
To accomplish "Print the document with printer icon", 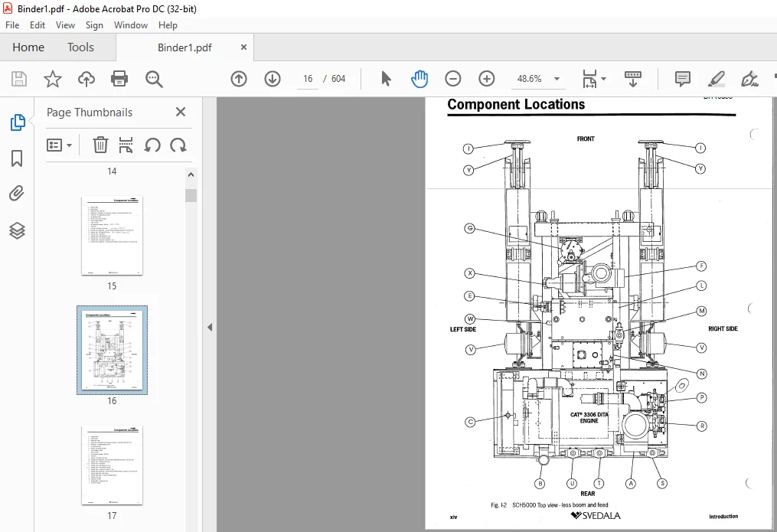I will click(119, 79).
